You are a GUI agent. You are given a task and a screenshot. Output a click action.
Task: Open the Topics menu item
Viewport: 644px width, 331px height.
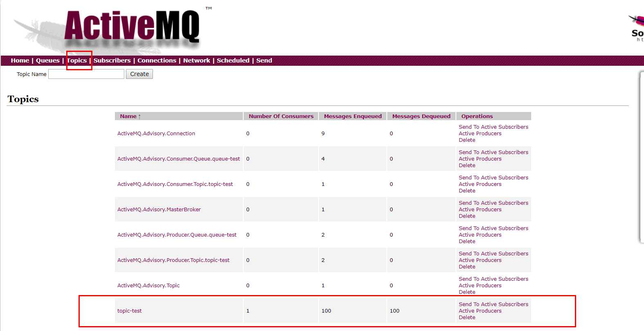[x=77, y=60]
